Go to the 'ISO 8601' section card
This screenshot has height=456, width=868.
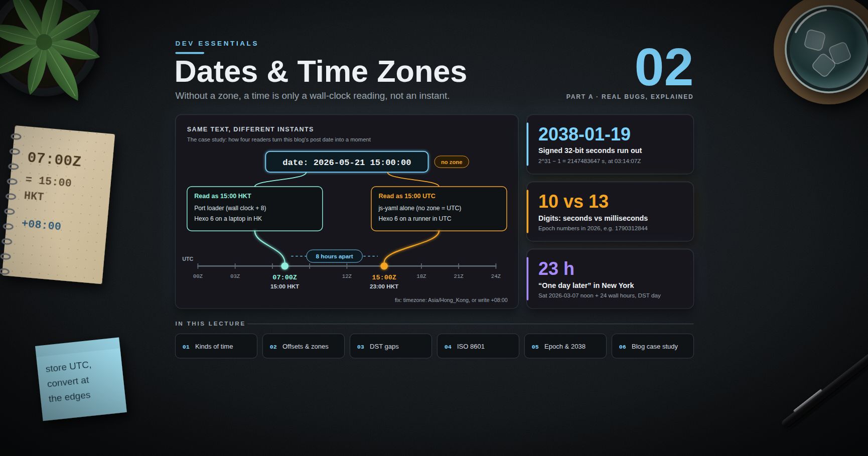pos(478,346)
